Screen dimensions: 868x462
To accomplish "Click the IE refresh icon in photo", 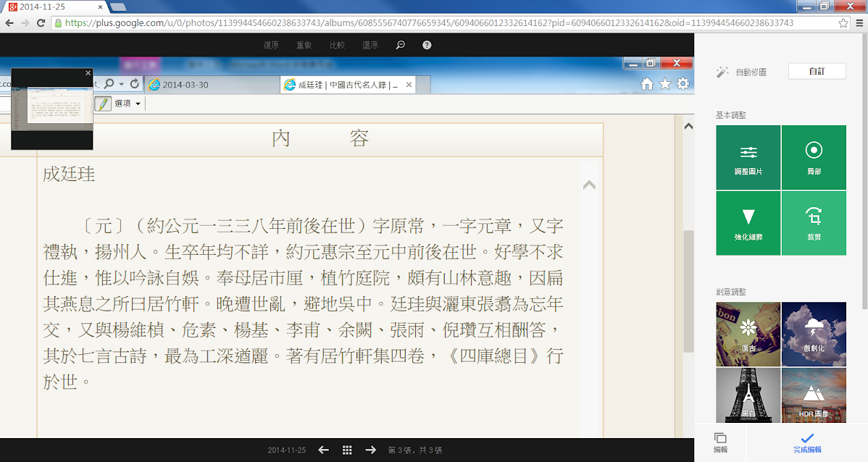I will click(x=135, y=83).
